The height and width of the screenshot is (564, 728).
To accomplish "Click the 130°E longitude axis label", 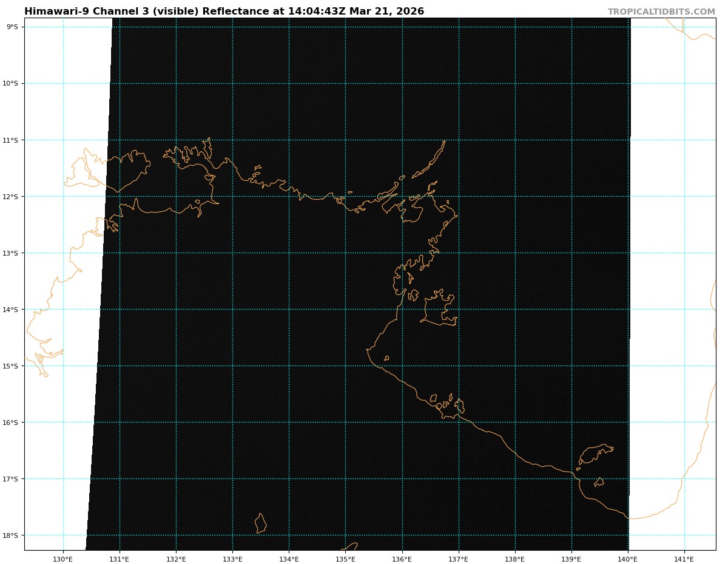I will point(63,559).
